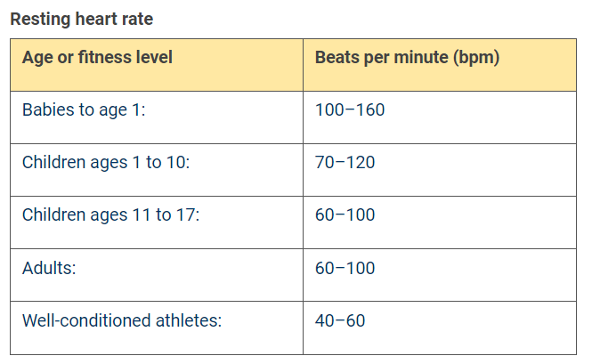Select the 'Adults:' row label
The width and height of the screenshot is (592, 364).
click(49, 268)
